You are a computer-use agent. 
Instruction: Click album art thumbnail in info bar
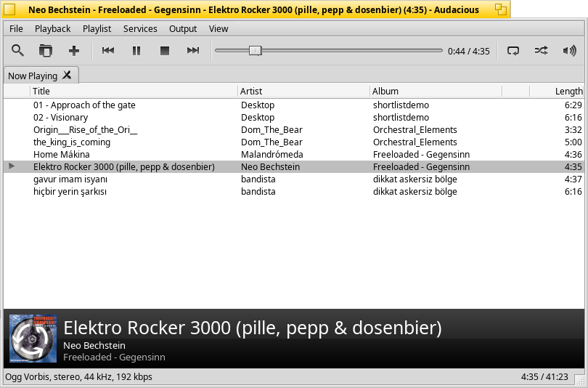pos(33,339)
